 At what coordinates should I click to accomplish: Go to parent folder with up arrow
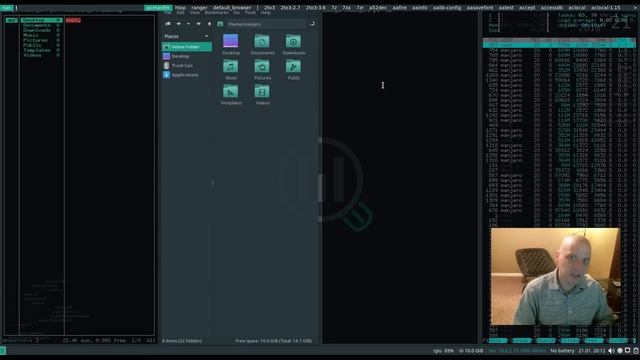[x=209, y=24]
